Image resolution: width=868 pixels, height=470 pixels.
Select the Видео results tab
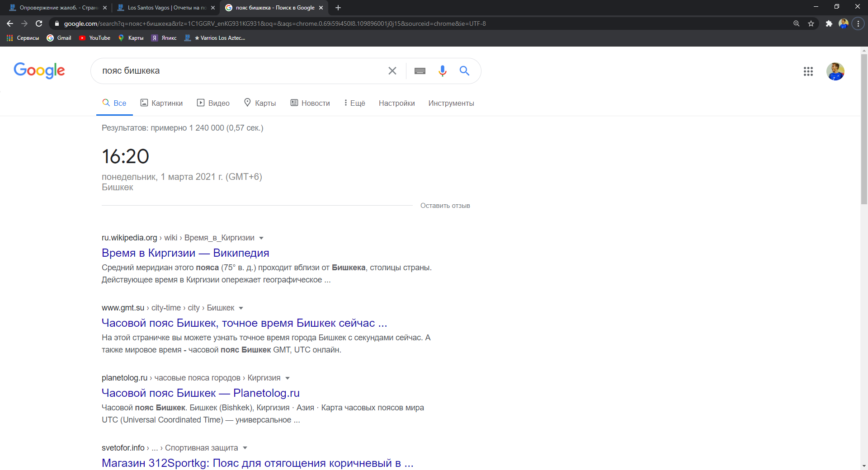point(213,103)
